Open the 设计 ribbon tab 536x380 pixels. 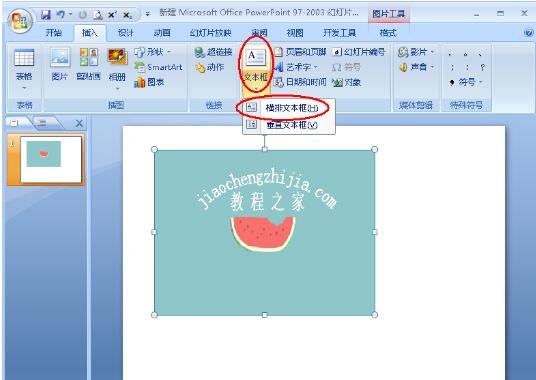pyautogui.click(x=125, y=33)
